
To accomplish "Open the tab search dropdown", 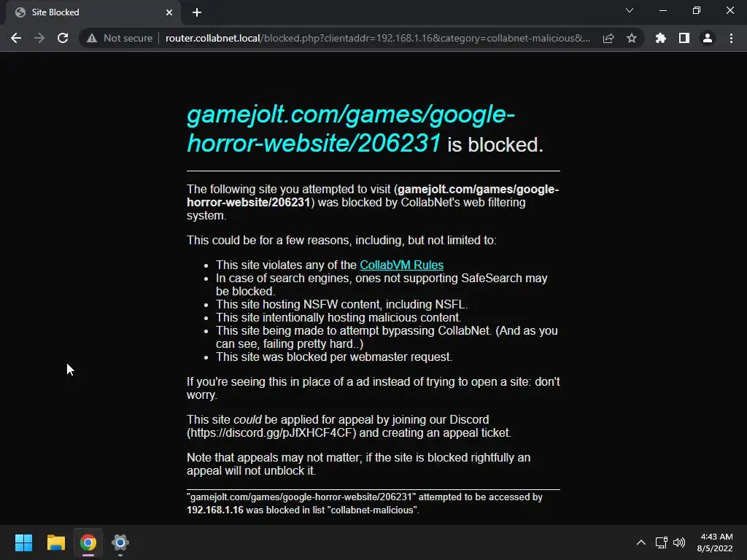I will pos(630,10).
